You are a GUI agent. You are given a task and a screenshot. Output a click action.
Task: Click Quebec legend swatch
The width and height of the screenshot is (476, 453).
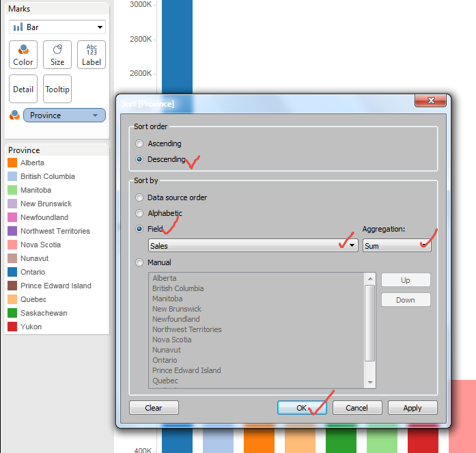[x=12, y=299]
